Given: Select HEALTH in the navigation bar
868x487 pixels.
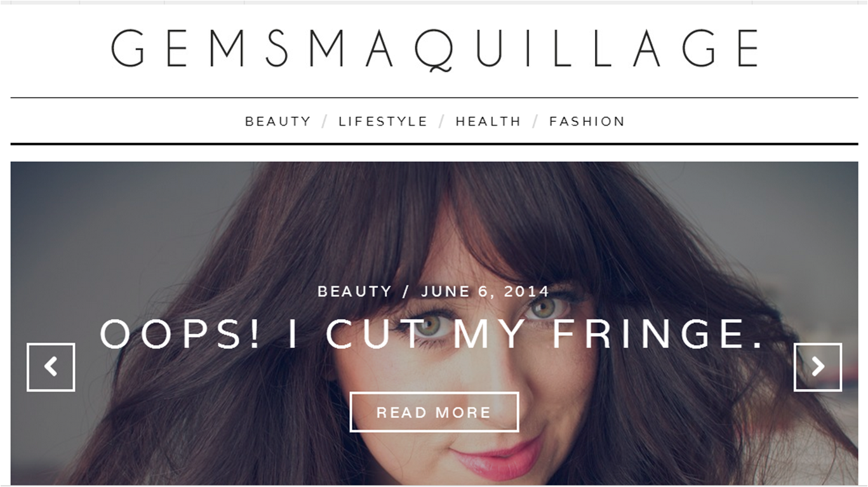Looking at the screenshot, I should point(488,121).
